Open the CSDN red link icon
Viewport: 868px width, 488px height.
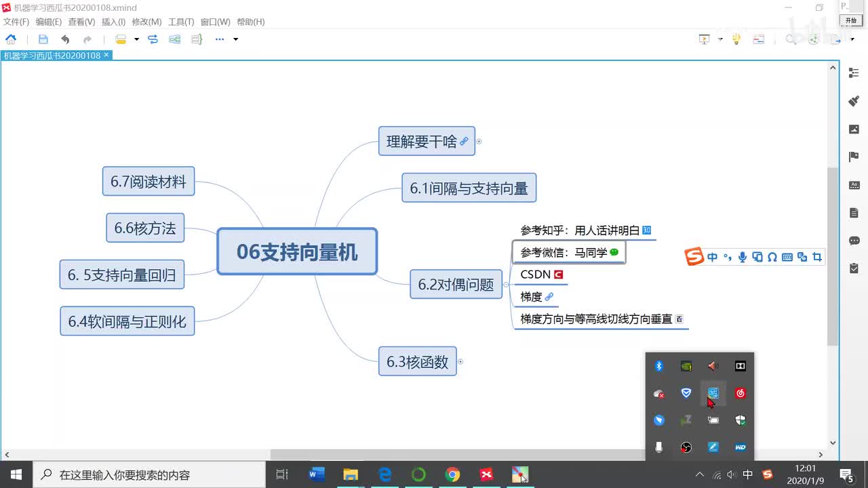coord(559,274)
